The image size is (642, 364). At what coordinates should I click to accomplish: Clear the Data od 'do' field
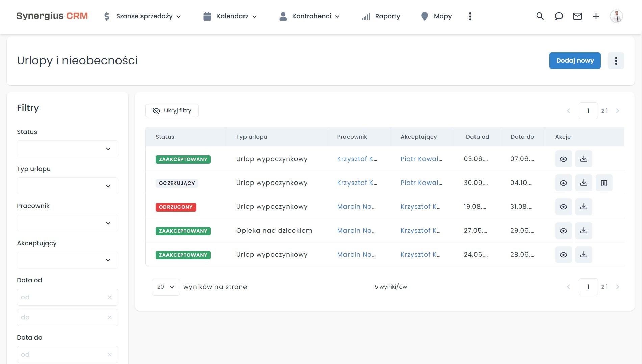pos(110,317)
